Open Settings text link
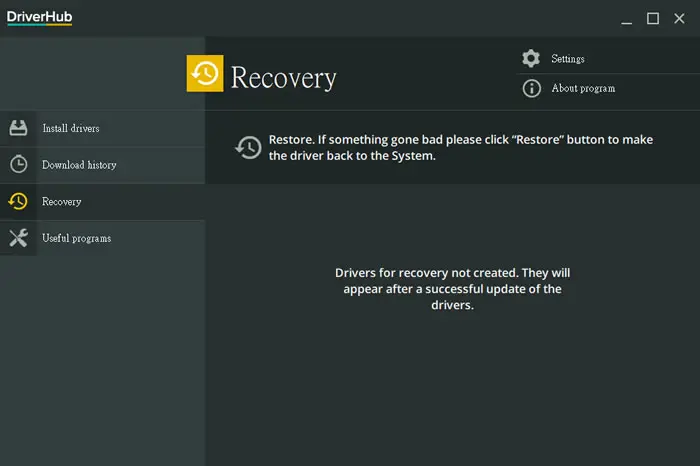 click(x=567, y=59)
